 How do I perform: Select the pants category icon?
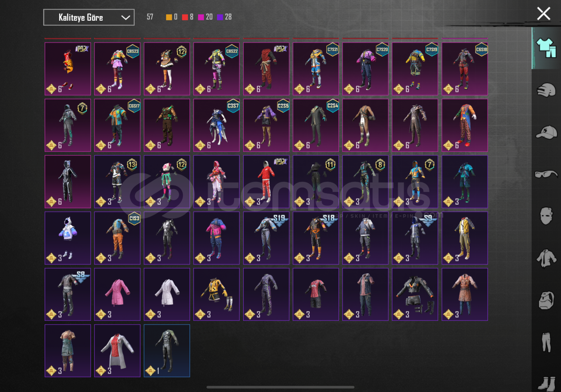click(x=546, y=342)
